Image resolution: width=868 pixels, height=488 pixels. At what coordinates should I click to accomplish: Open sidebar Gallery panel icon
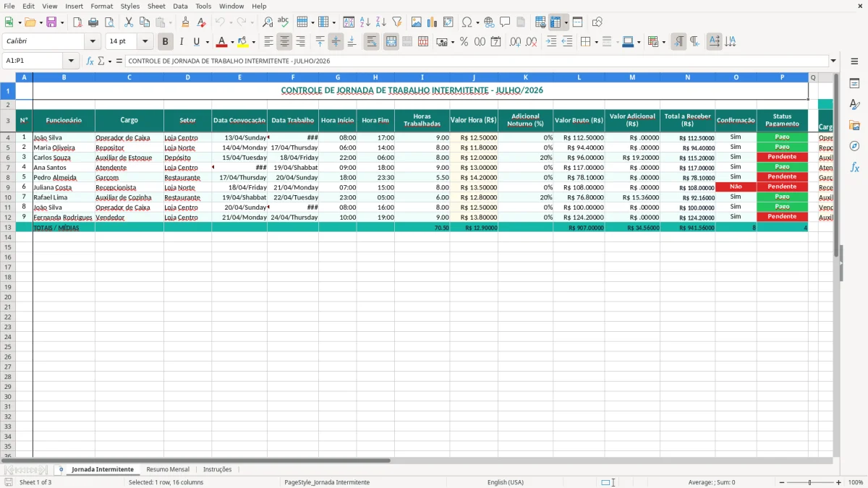pyautogui.click(x=855, y=126)
